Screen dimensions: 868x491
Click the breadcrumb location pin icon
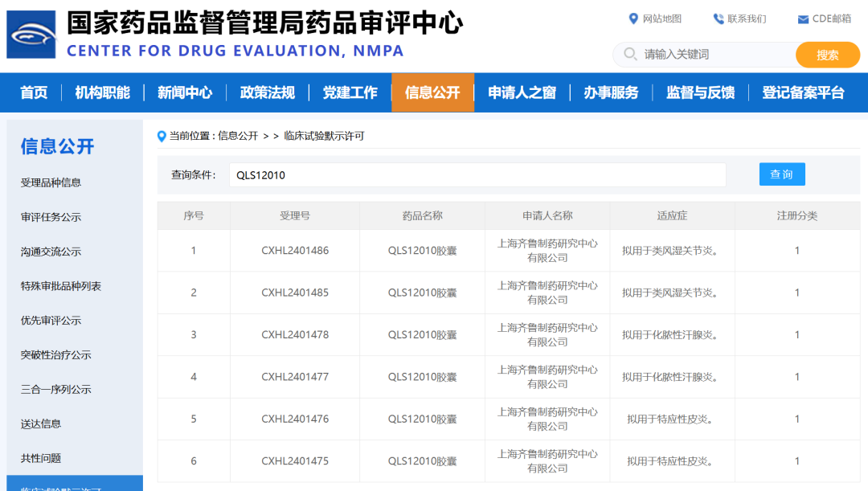(x=160, y=135)
